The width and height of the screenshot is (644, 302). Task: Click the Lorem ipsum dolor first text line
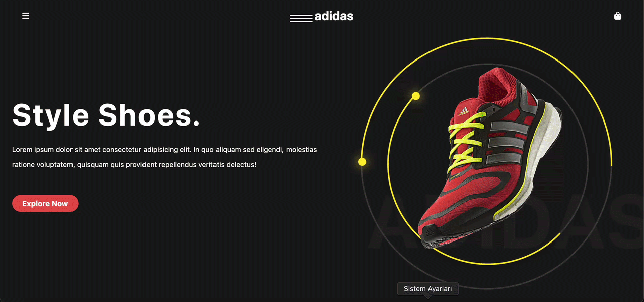[165, 150]
